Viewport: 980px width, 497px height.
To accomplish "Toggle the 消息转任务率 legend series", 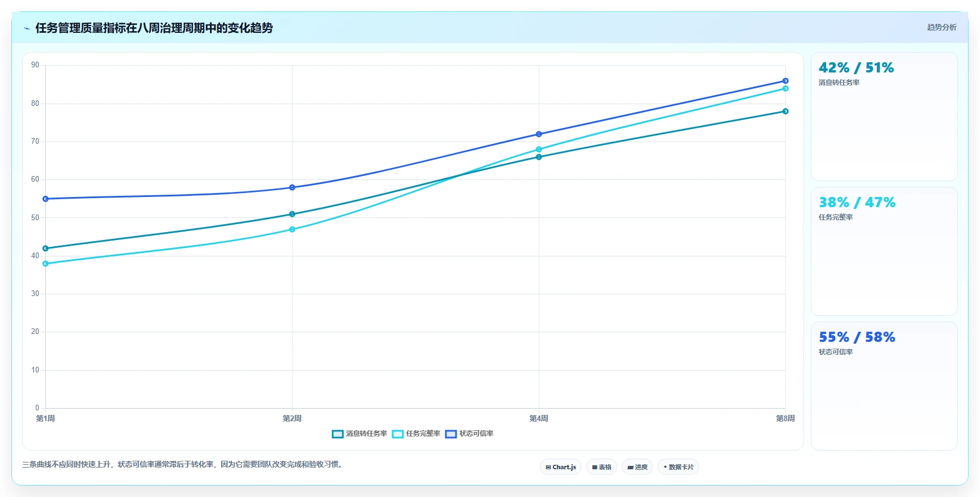I will [359, 434].
